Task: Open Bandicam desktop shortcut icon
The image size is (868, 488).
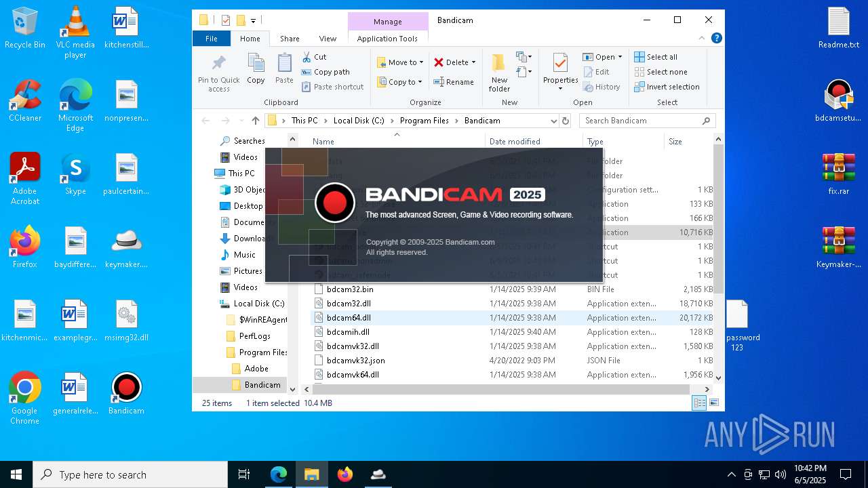Action: (126, 394)
